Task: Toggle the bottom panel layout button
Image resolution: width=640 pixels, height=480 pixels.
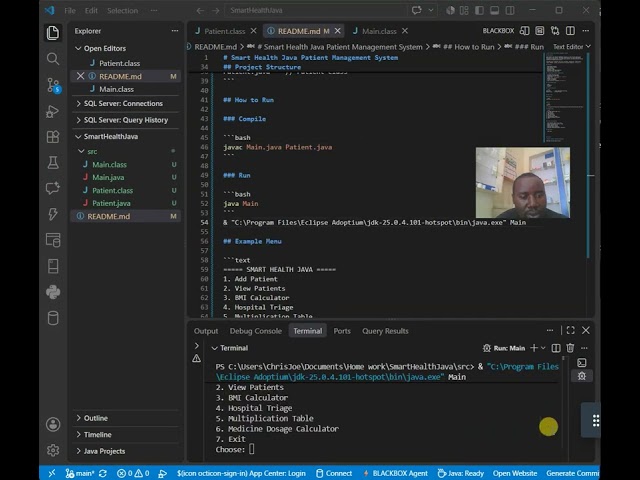Action: [494, 11]
